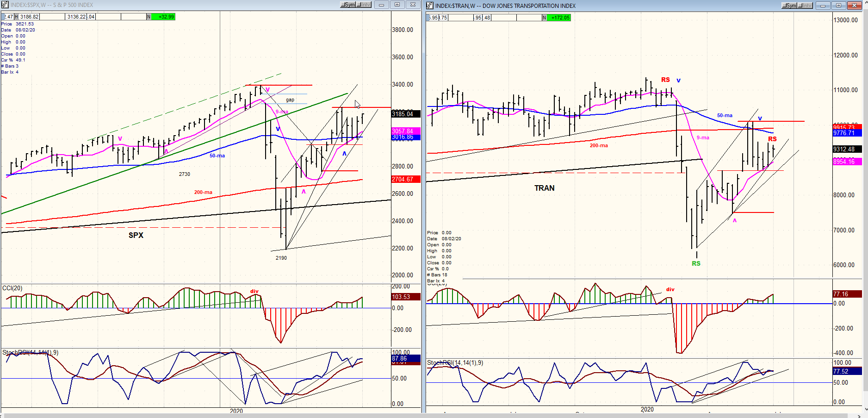Click the 9-ma label on SPX chart

[282, 112]
